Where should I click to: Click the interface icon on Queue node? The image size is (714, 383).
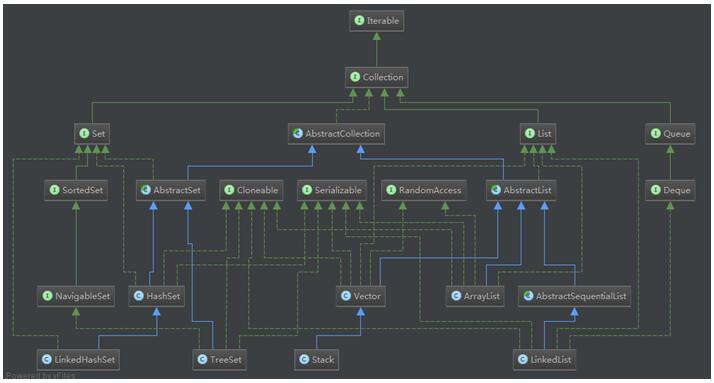point(655,133)
